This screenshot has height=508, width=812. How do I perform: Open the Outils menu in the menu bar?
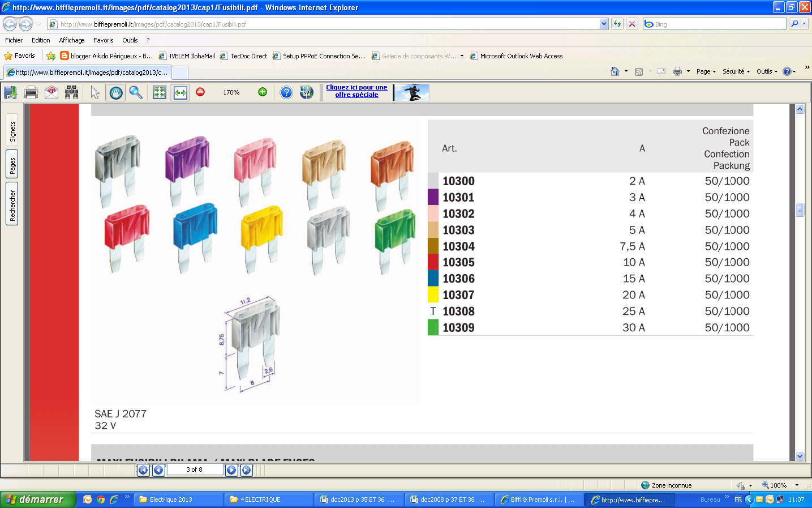click(130, 40)
